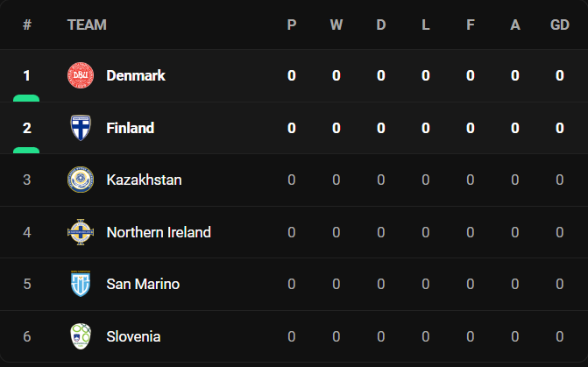Click the TEAM column header
The image size is (588, 367).
(x=87, y=25)
